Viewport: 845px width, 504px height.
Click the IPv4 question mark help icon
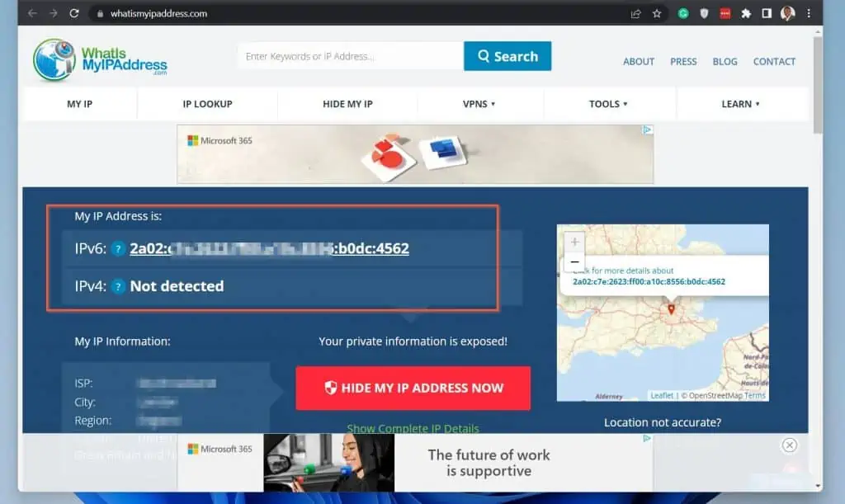[119, 286]
